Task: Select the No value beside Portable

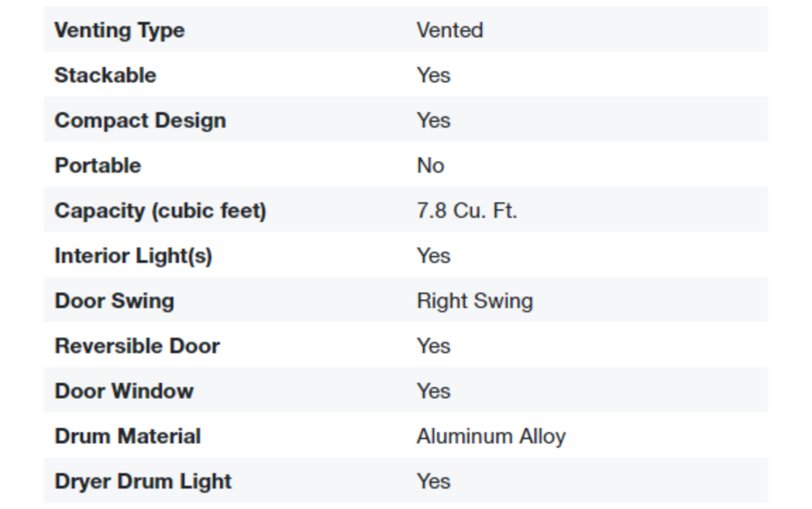Action: pyautogui.click(x=430, y=166)
